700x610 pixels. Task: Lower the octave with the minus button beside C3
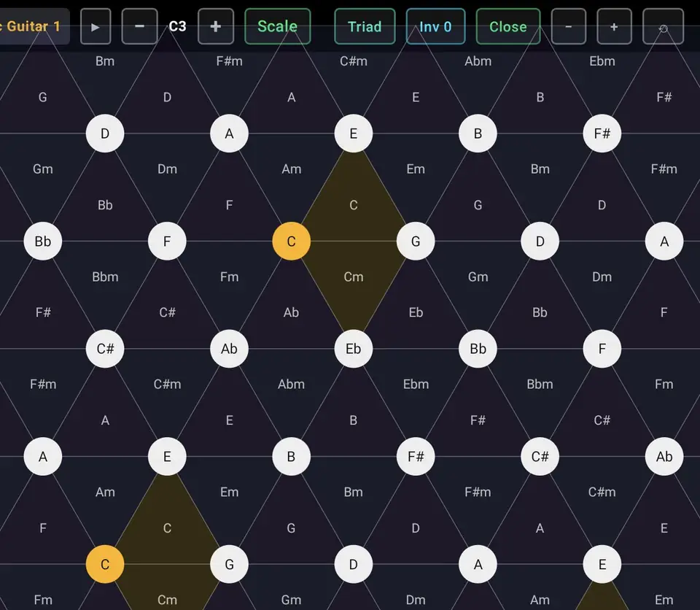coord(139,26)
